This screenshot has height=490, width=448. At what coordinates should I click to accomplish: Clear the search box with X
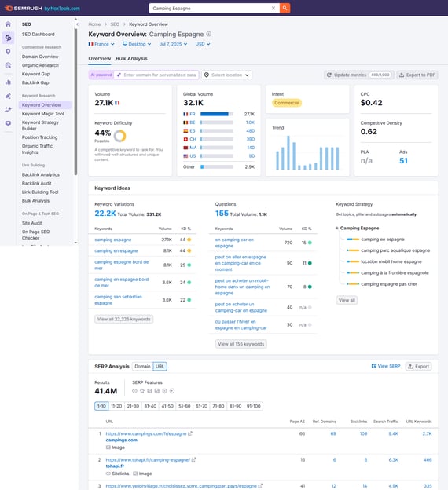[x=274, y=8]
